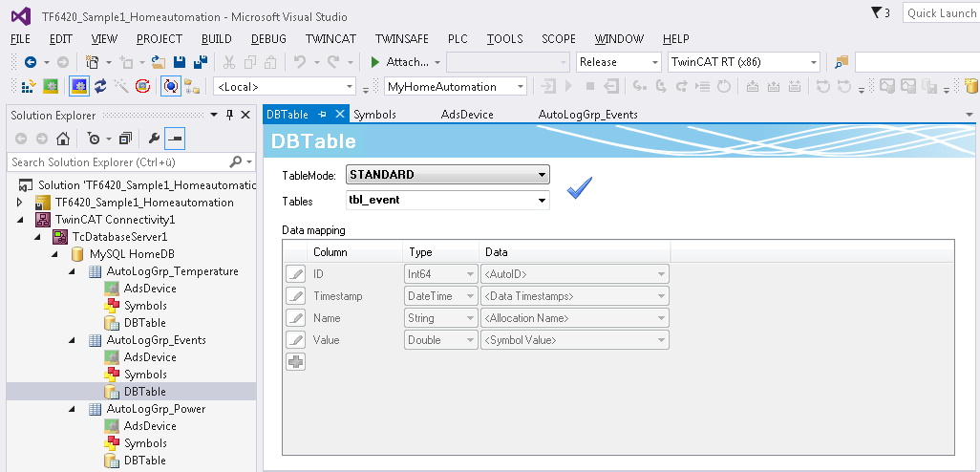Click the yellow database icon at toolbar end

point(971,86)
